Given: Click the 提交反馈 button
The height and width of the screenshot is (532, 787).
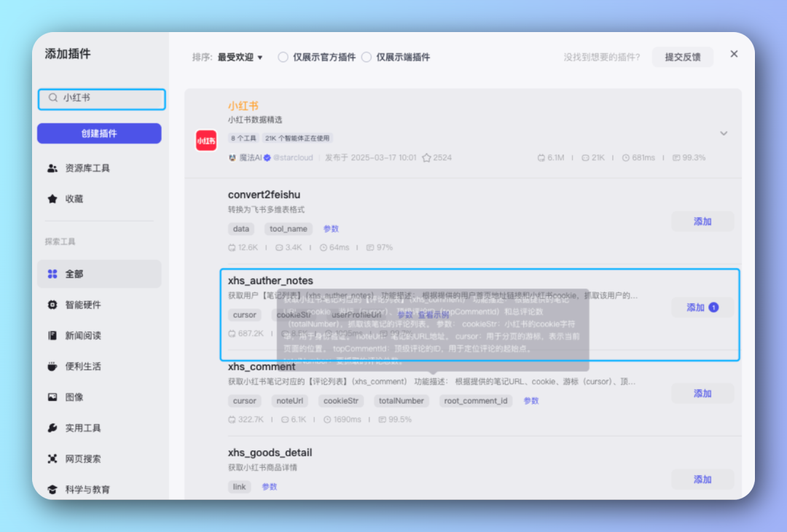Looking at the screenshot, I should pos(683,58).
